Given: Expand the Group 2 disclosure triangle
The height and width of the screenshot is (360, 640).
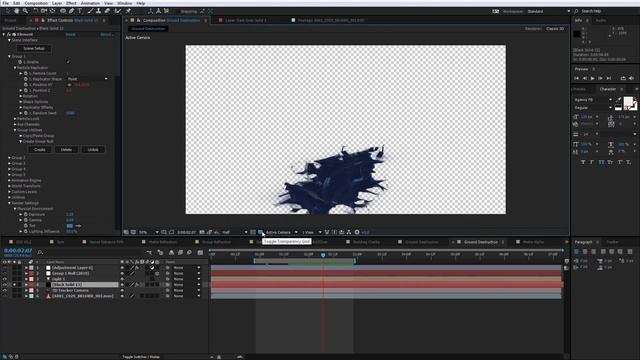Looking at the screenshot, I should tap(9, 158).
